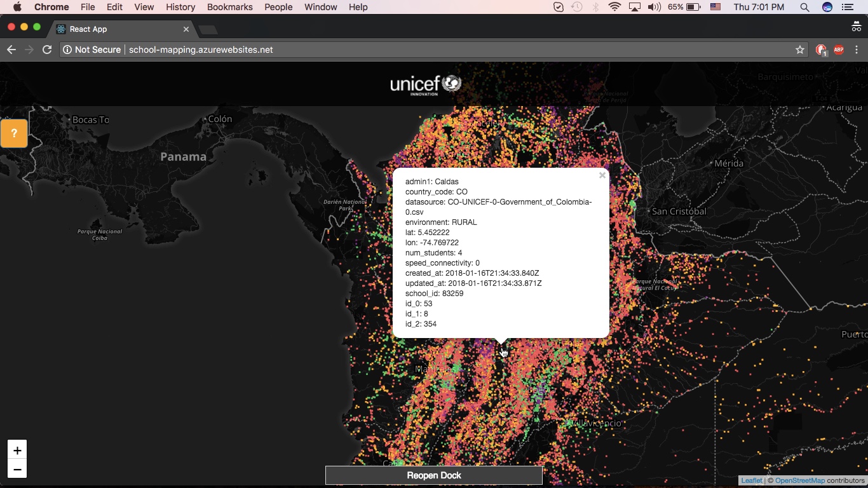Open the Wi-Fi status menu icon

(614, 7)
